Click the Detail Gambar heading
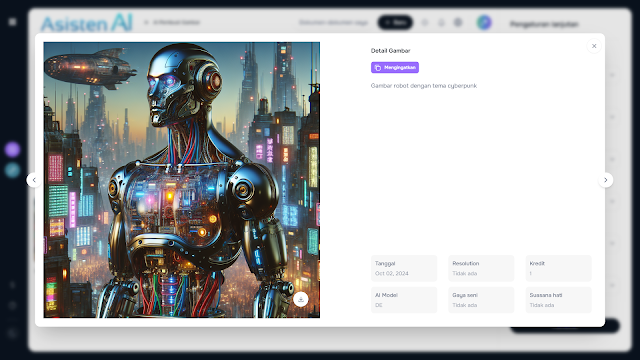This screenshot has height=360, width=640. coord(390,51)
